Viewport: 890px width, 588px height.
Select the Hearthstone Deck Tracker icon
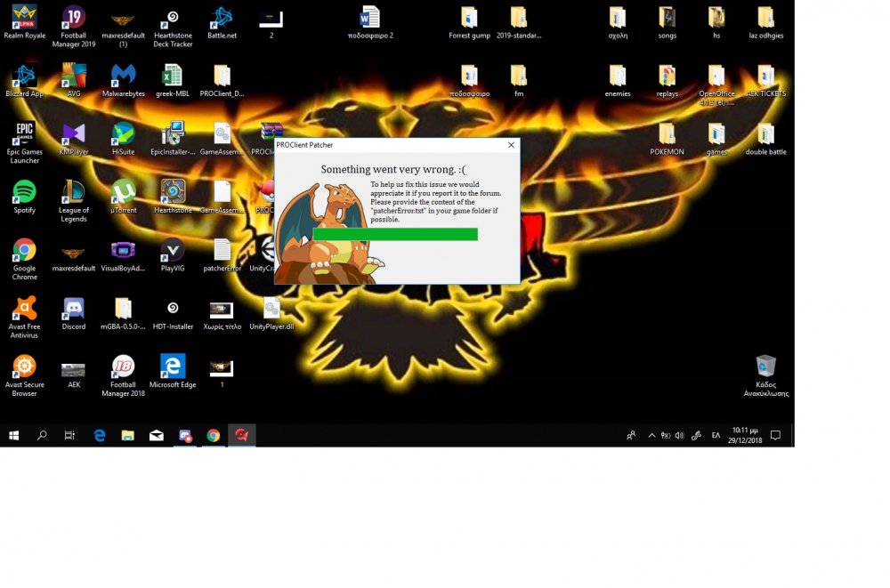173,18
